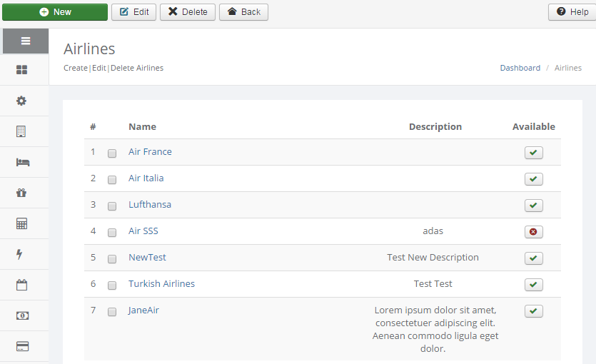Click the Airlines breadcrumb text
This screenshot has height=364, width=596.
click(x=568, y=68)
